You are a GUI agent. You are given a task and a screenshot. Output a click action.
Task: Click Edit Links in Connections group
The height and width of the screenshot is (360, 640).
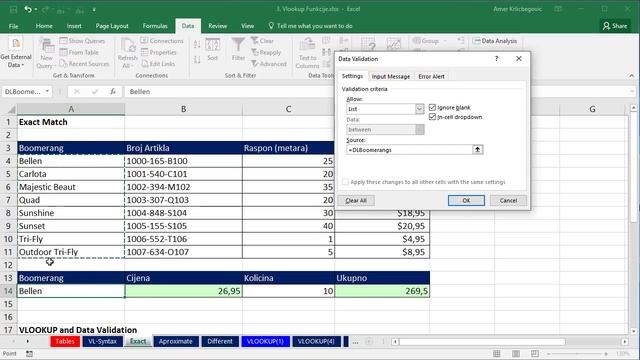[x=158, y=64]
